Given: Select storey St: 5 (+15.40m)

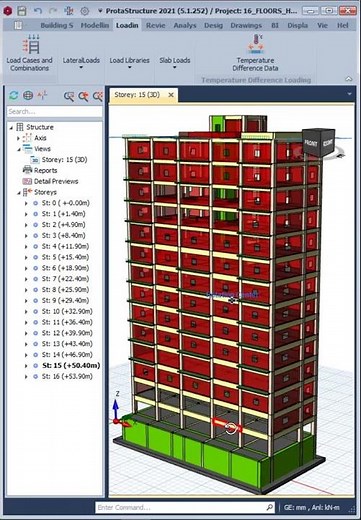Looking at the screenshot, I should point(65,257).
